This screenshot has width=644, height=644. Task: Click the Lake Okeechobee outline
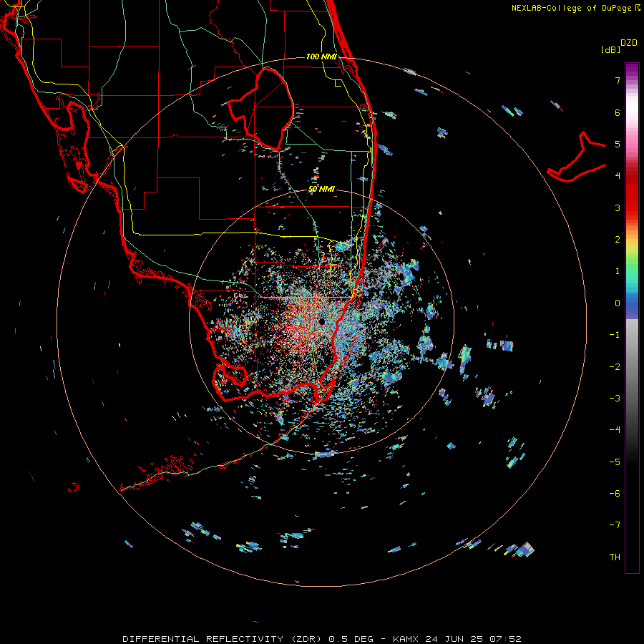(260, 109)
